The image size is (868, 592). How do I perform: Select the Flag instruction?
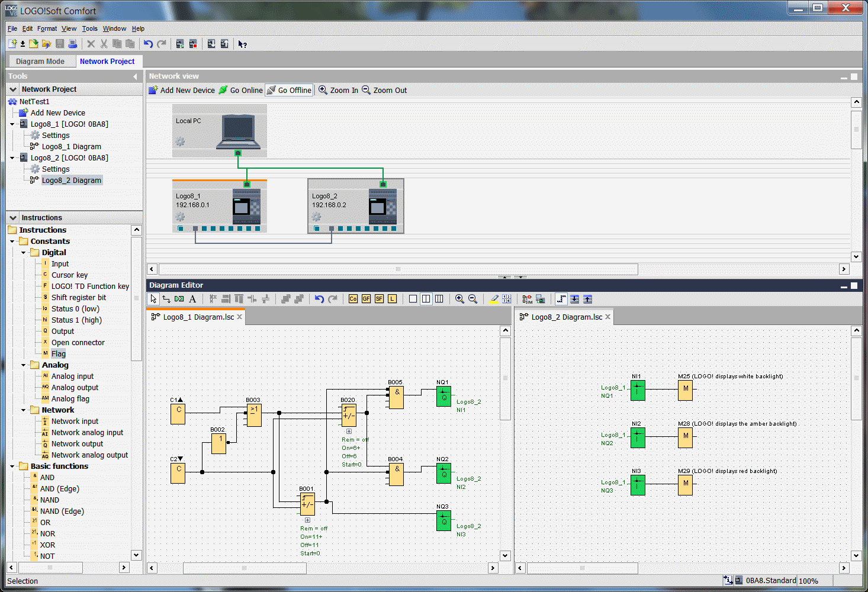click(x=59, y=354)
